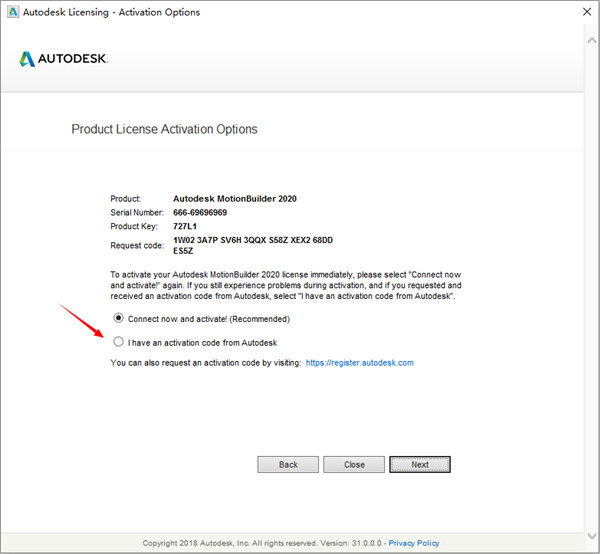Click the 'Product Key:' label

[134, 226]
